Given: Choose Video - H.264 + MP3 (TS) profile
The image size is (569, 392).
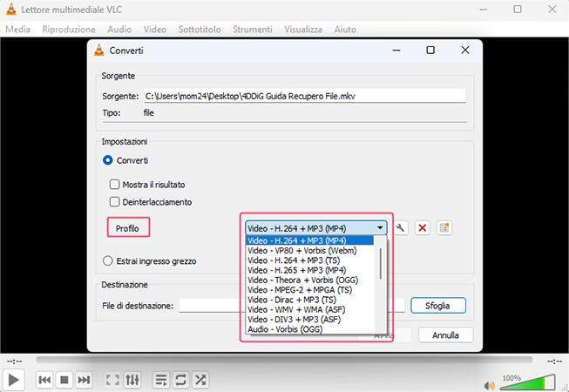Looking at the screenshot, I should [309, 260].
